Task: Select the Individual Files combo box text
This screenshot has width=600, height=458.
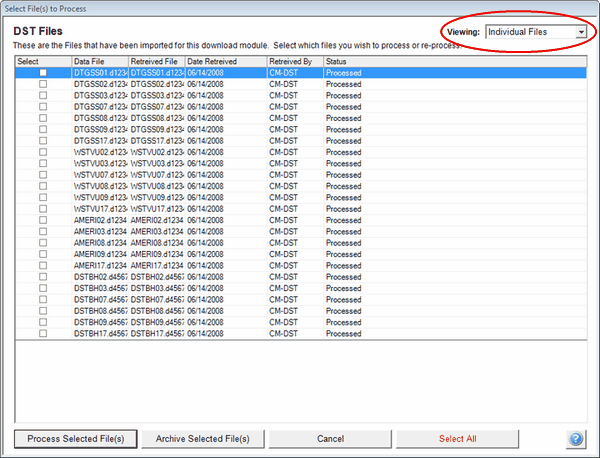Action: coord(517,32)
